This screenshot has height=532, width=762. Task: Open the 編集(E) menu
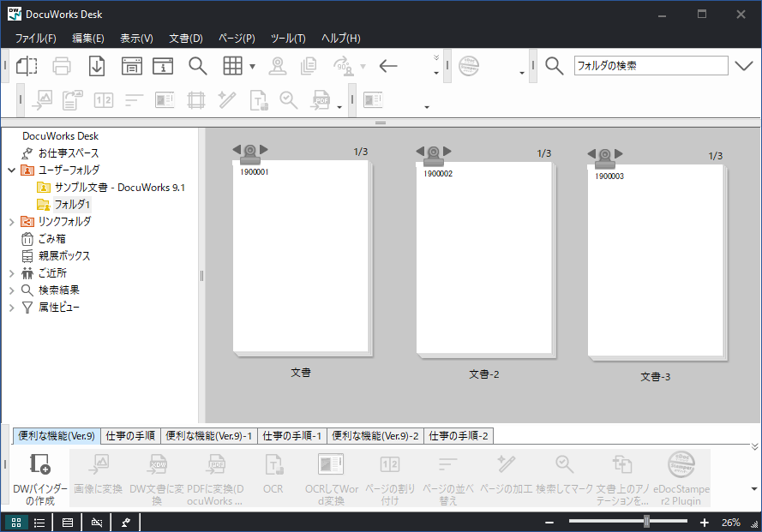(x=88, y=38)
